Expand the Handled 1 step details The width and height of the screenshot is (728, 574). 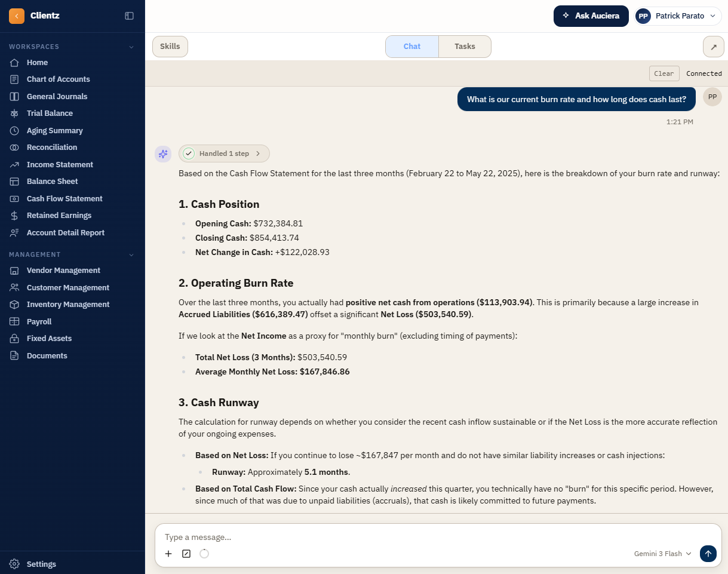pos(224,154)
